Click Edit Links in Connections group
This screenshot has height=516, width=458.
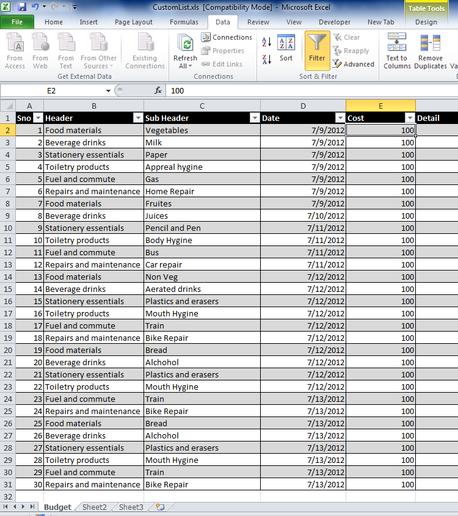tap(222, 64)
